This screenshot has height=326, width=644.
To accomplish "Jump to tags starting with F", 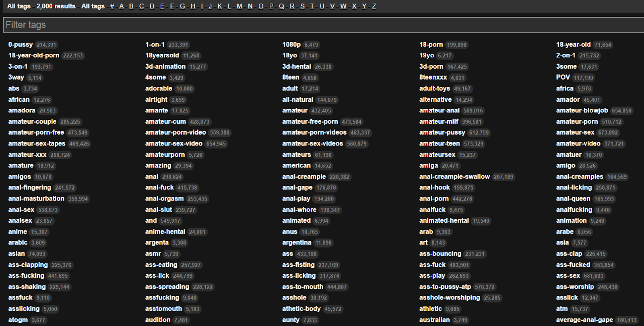I will [x=172, y=6].
